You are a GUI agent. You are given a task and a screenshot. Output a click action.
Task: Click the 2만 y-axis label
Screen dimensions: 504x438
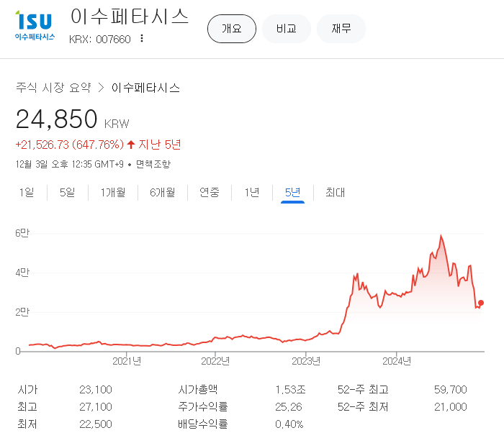pyautogui.click(x=22, y=311)
